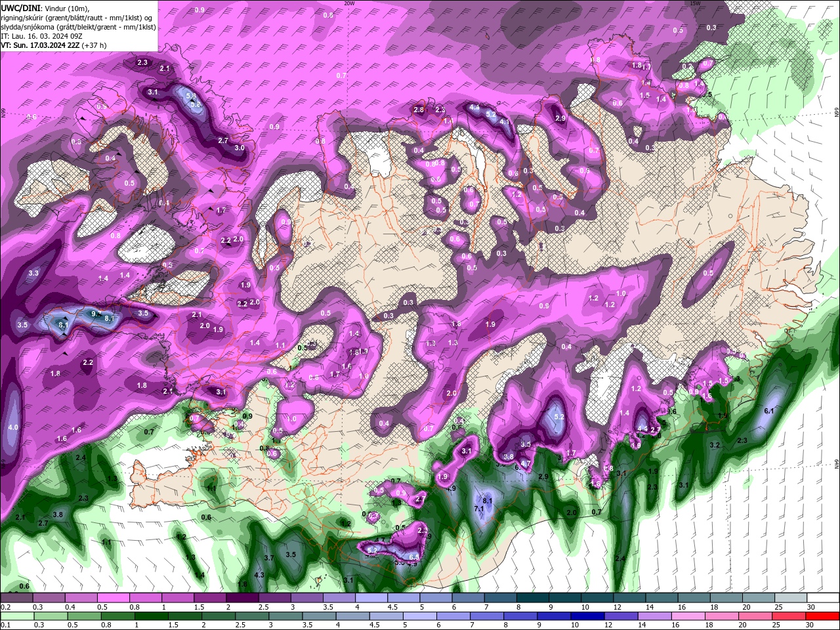Select violet rain swatch labeled 12
840x630 pixels.
point(620,616)
